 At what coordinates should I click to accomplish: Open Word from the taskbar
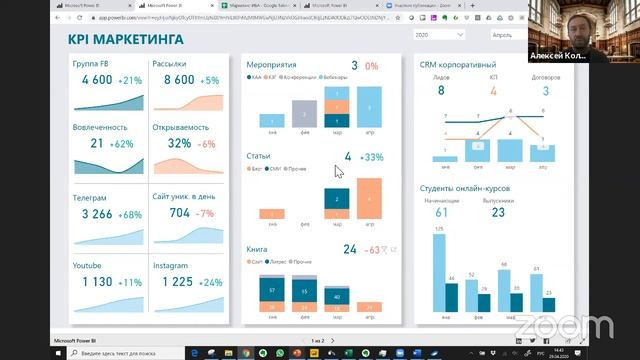(417, 353)
